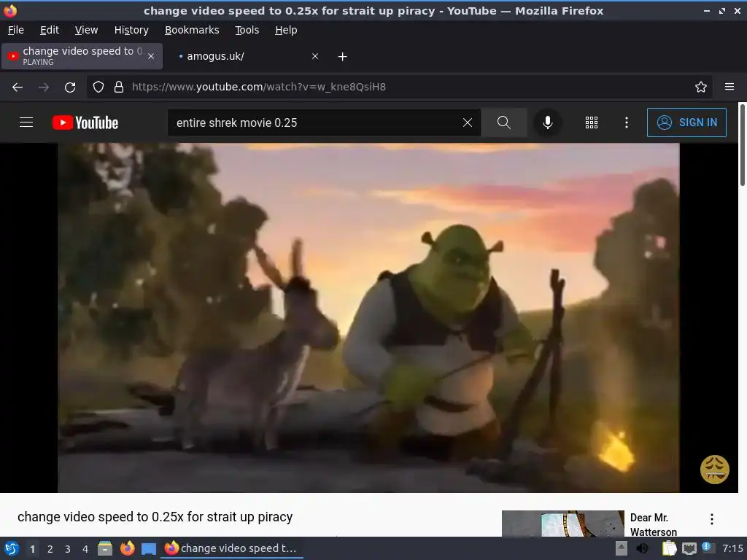Open tracking protection shield panel
The image size is (747, 560).
[98, 87]
